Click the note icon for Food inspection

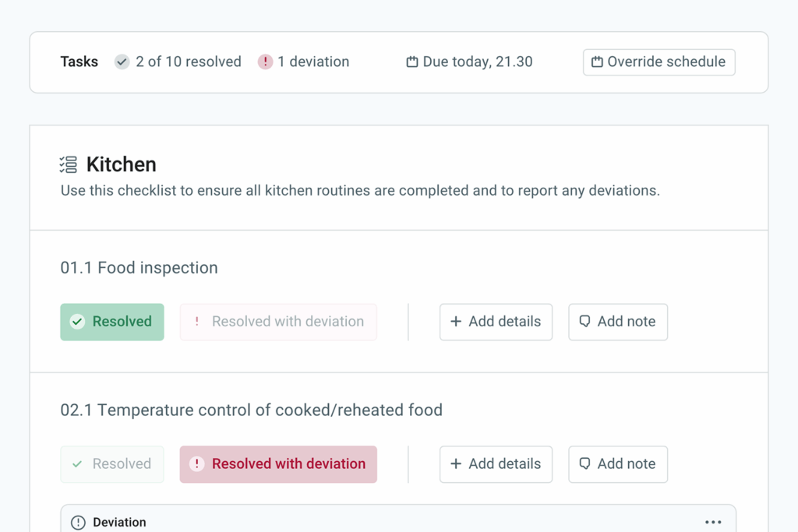click(584, 322)
